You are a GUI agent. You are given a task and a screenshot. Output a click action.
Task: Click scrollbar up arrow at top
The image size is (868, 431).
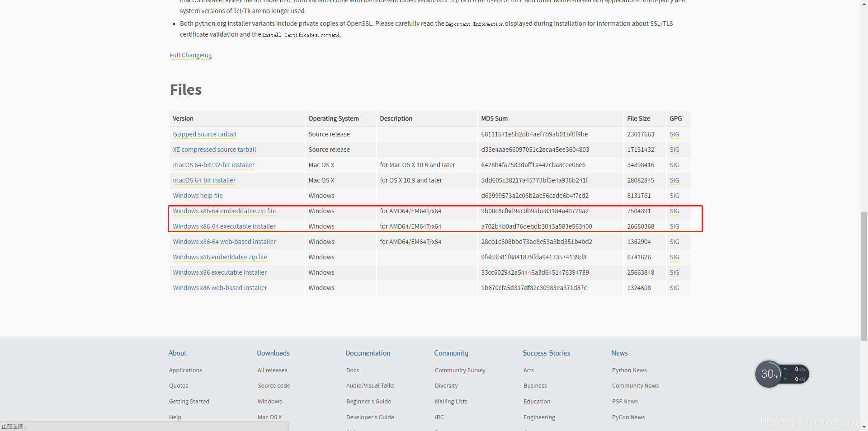coord(864,4)
